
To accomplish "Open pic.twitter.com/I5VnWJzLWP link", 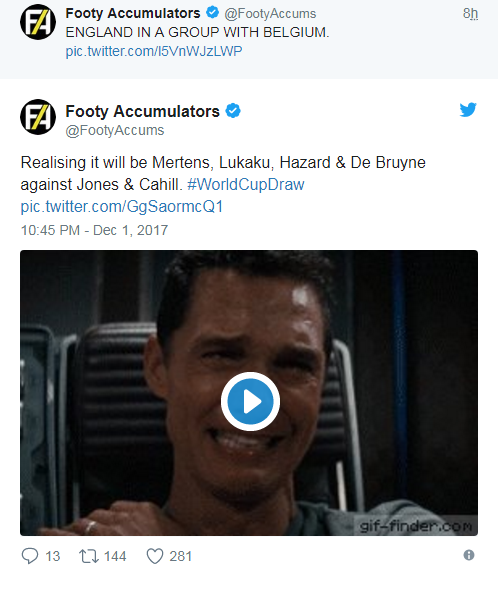I will pyautogui.click(x=154, y=51).
